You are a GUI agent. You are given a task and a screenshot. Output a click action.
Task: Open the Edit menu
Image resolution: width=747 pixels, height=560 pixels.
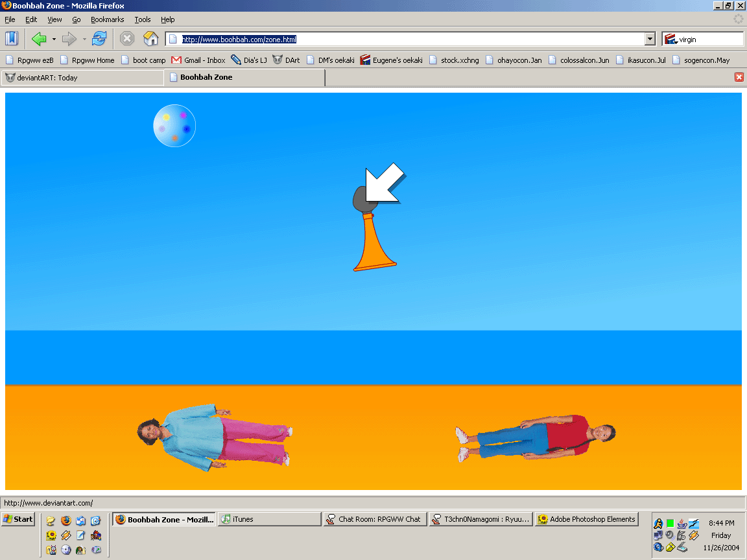tap(31, 19)
